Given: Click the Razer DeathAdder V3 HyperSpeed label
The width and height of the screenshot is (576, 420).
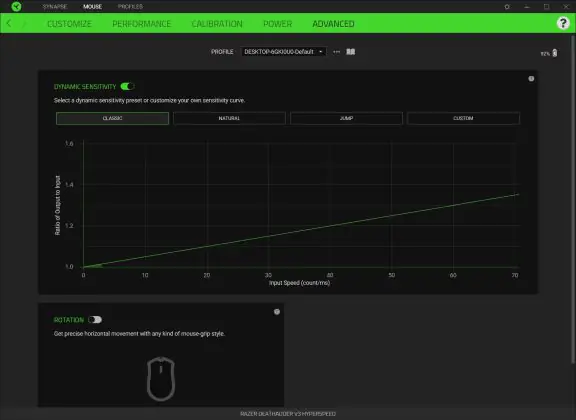Looking at the screenshot, I should 288,414.
